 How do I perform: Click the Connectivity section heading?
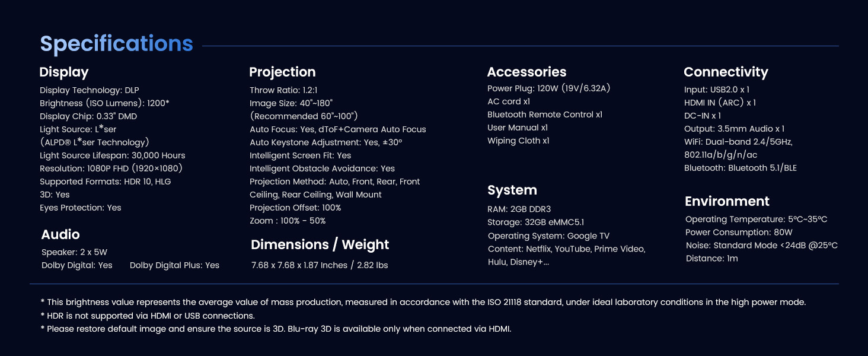tap(726, 72)
